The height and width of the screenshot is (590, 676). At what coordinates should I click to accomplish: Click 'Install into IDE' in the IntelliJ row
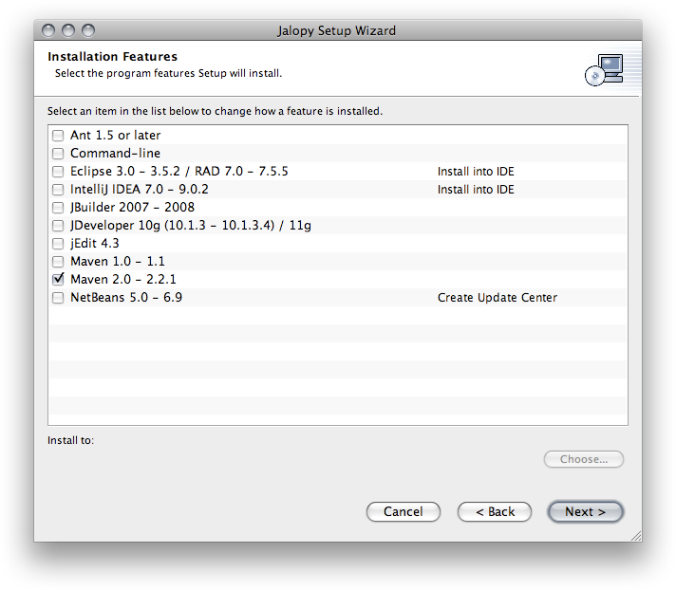(476, 190)
